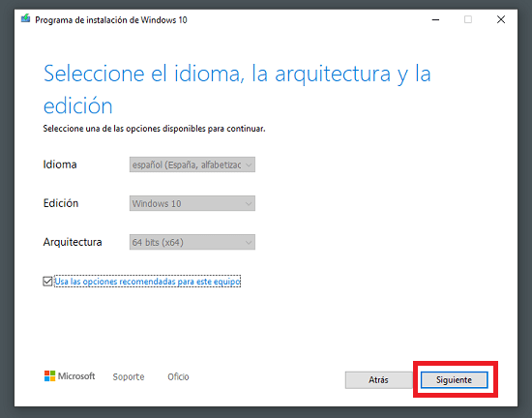The width and height of the screenshot is (532, 418).
Task: Click the Idioma label
Action: (60, 164)
